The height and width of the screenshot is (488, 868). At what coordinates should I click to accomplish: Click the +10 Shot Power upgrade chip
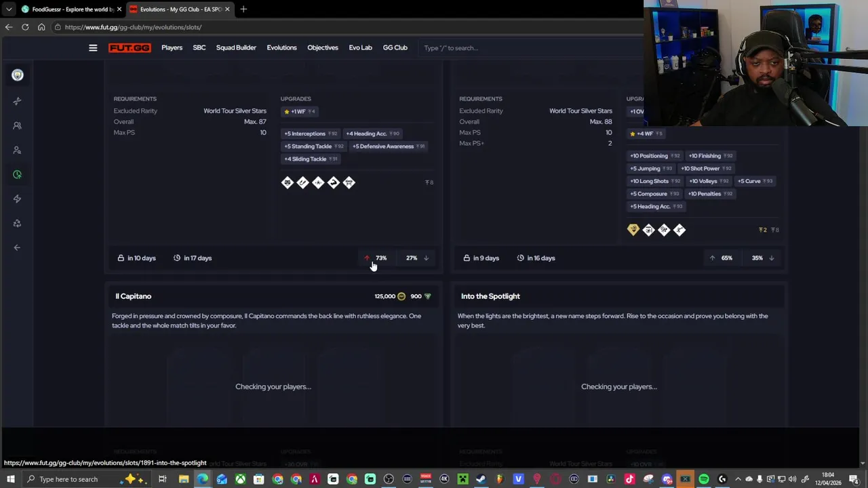tap(706, 169)
